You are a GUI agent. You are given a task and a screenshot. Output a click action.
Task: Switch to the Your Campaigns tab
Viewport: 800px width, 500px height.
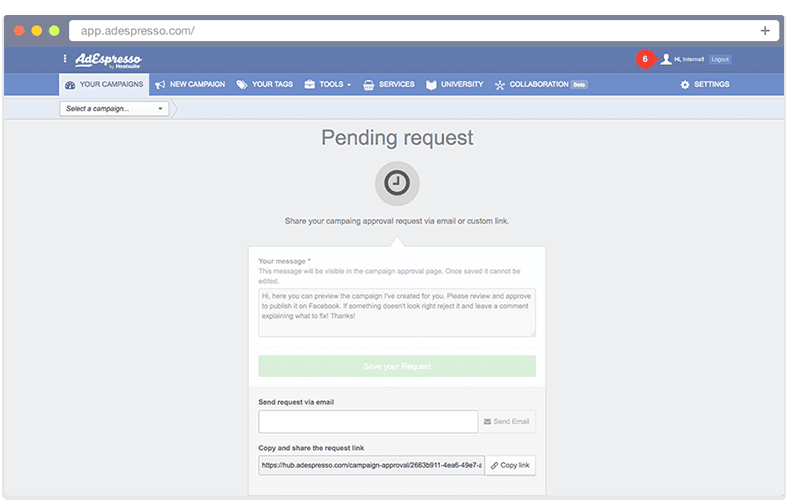click(104, 85)
